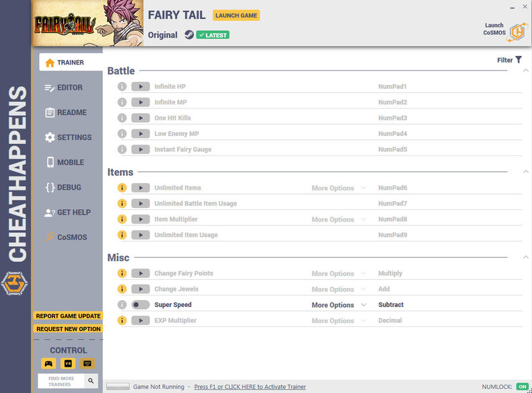Viewport: 532px width, 393px height.
Task: Click the info icon for One Hit Kills
Action: click(122, 118)
